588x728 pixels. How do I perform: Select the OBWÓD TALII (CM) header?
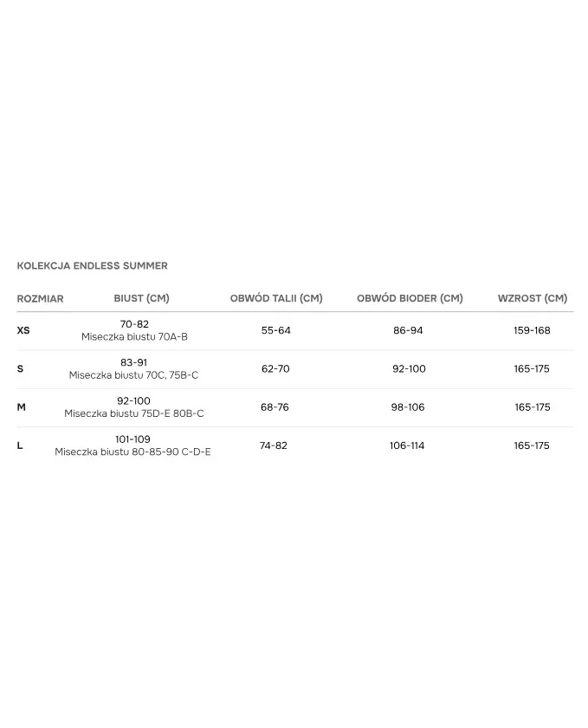276,298
